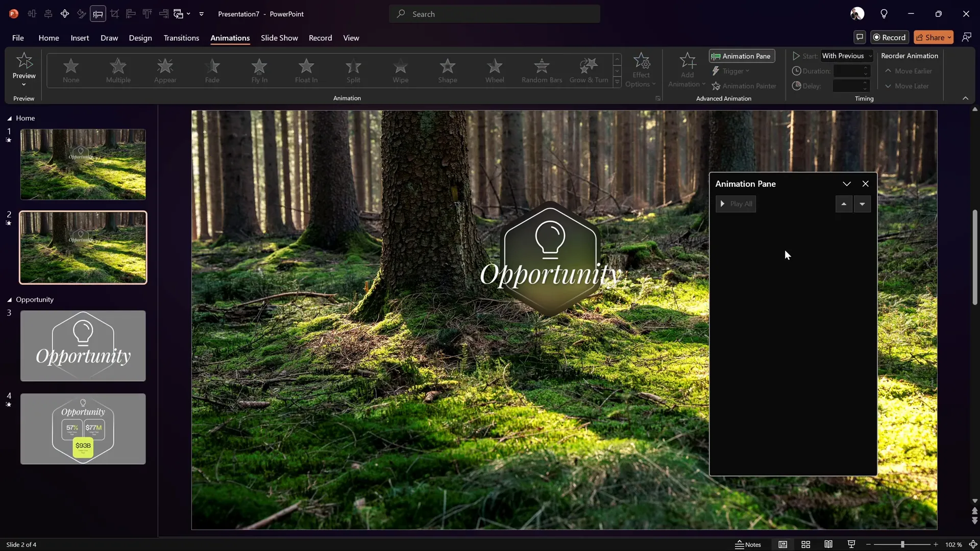
Task: Open the Trigger dropdown
Action: click(x=731, y=71)
